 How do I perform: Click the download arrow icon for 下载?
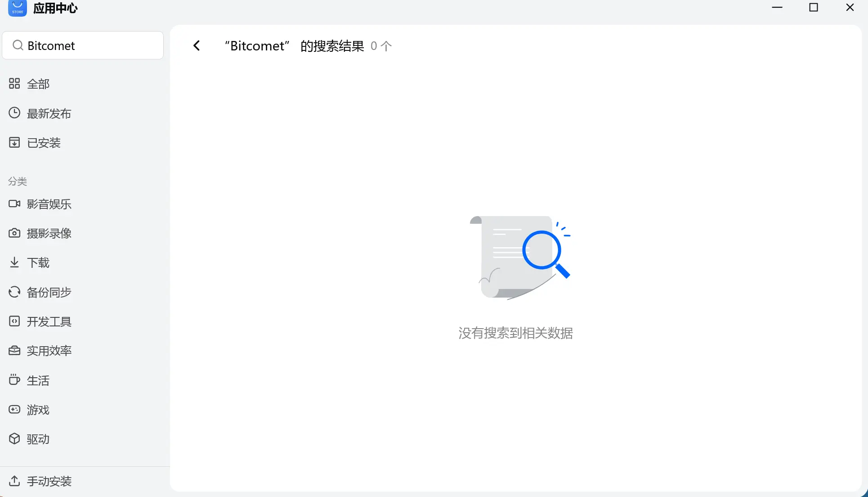pyautogui.click(x=14, y=262)
